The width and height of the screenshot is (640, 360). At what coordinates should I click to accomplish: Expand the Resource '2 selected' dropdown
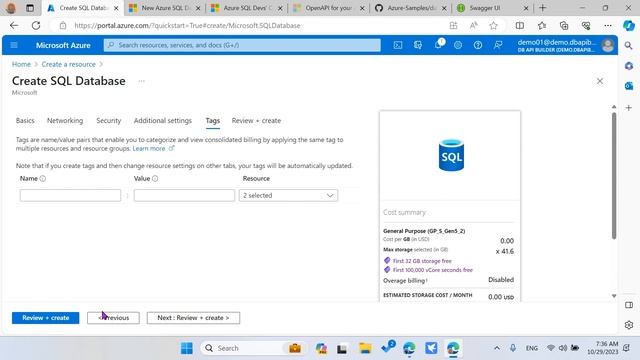click(288, 196)
